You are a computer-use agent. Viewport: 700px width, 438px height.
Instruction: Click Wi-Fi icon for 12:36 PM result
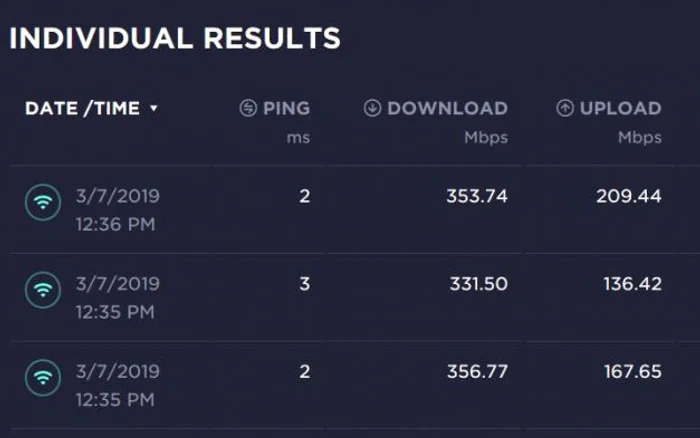(43, 203)
